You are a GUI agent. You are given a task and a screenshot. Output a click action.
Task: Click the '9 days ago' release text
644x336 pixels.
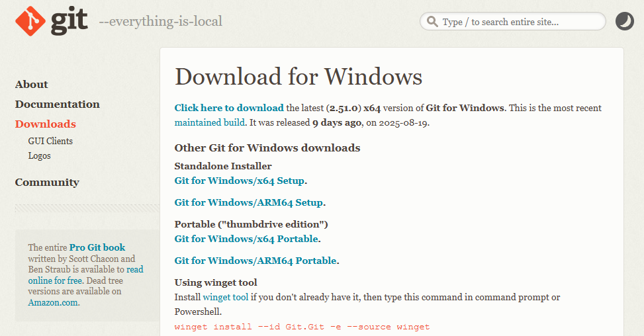click(x=337, y=122)
